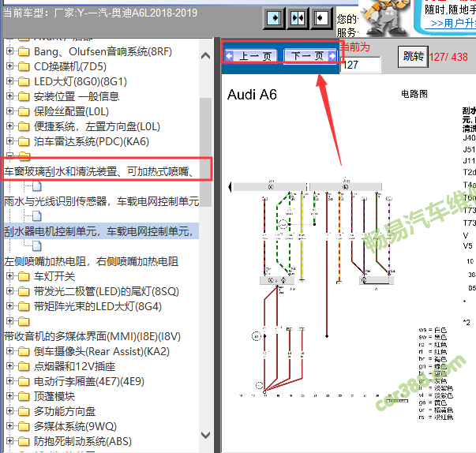Expand the 保险丝配置(L0L) node
Viewport: 476px width, 453px height.
9,111
